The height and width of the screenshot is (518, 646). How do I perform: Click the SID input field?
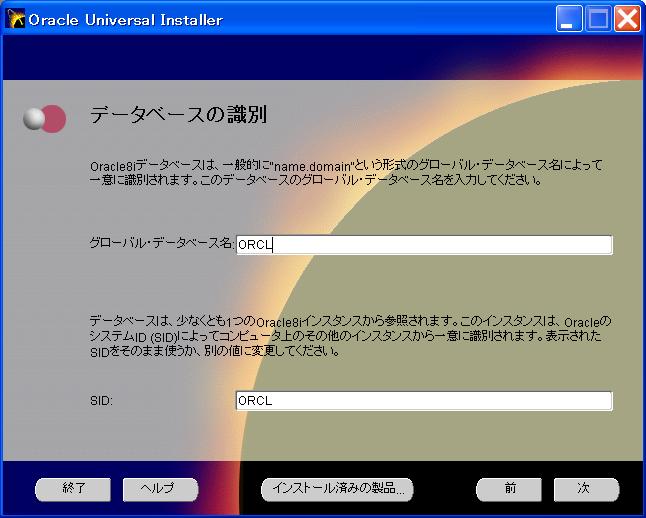(x=424, y=401)
